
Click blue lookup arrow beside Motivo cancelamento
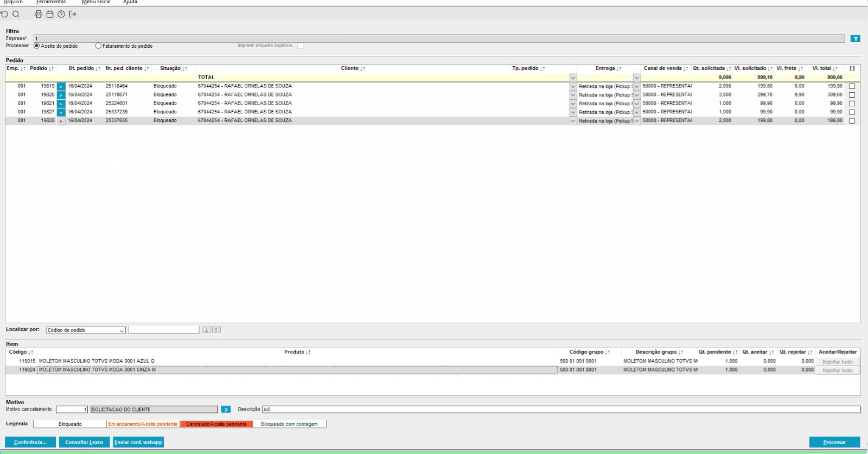point(226,410)
